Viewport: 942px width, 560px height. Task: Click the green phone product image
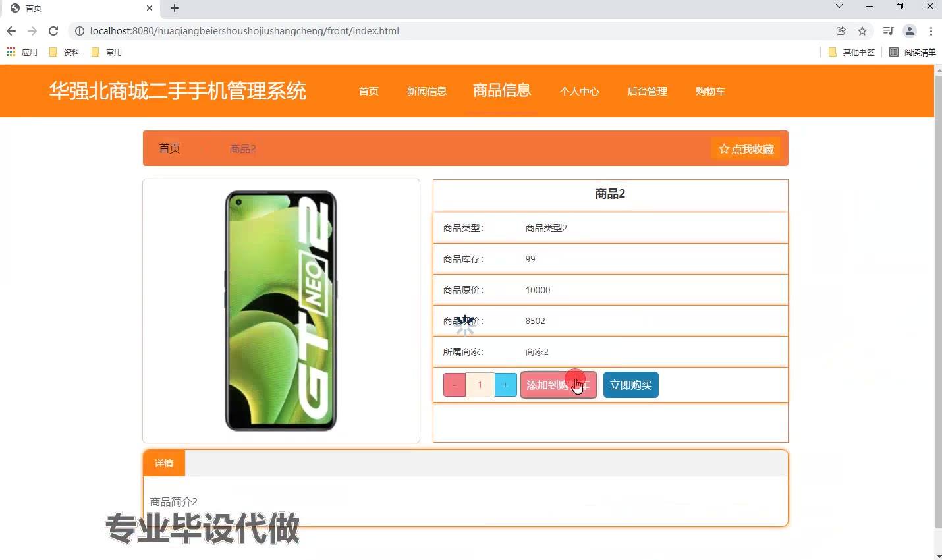coord(281,310)
